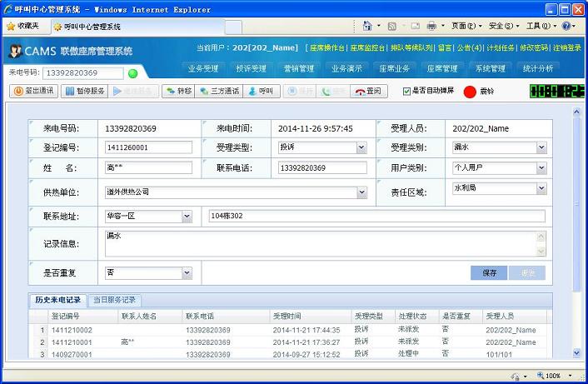588x384 pixels.
Task: Click the red 震铃 ring indicator
Action: [470, 92]
